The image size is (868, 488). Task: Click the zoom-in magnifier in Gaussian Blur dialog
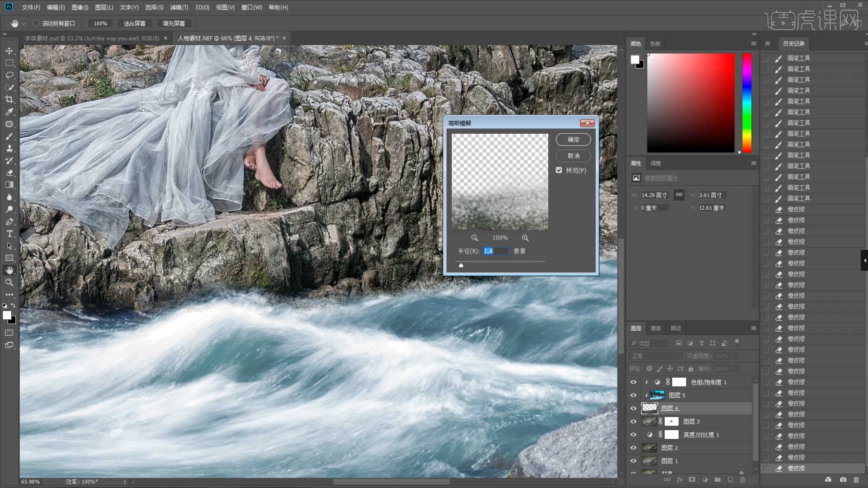pyautogui.click(x=525, y=238)
